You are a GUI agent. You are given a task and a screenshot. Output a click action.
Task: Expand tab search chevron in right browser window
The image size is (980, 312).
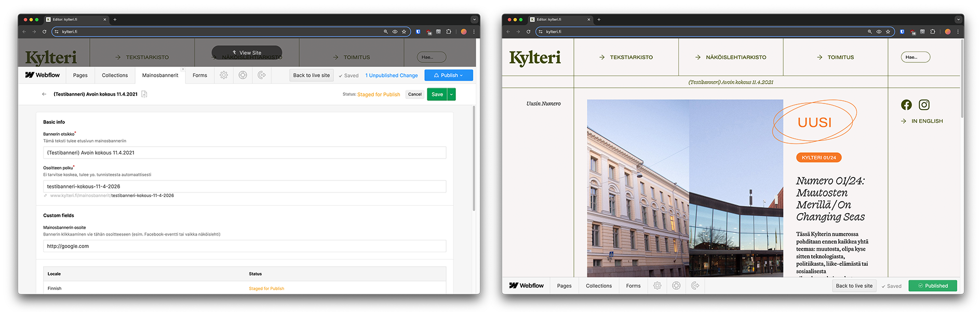pyautogui.click(x=958, y=19)
